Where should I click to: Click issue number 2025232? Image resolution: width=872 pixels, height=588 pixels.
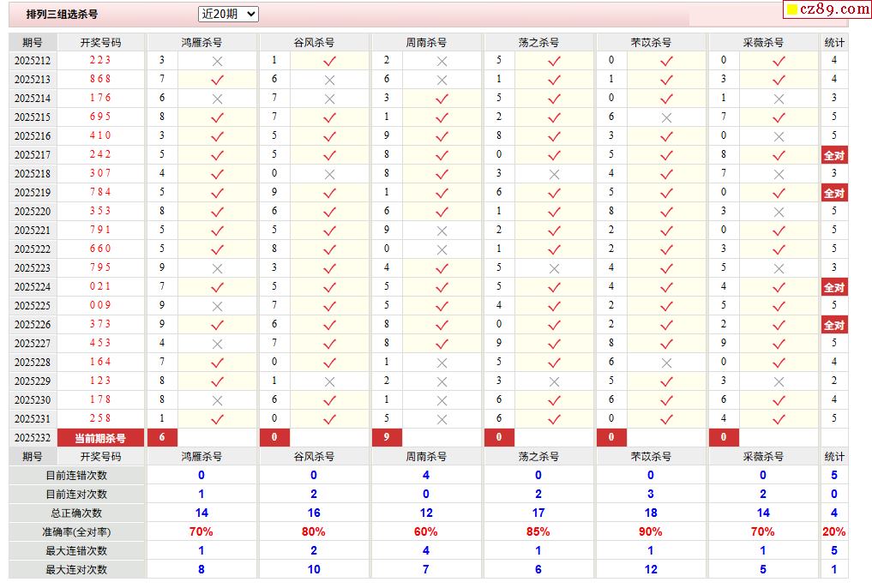33,438
